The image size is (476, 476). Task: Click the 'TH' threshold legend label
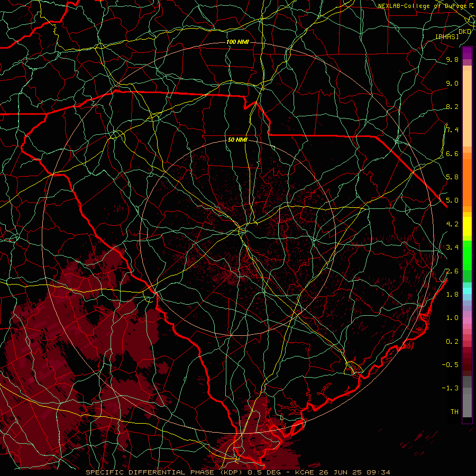pos(454,412)
